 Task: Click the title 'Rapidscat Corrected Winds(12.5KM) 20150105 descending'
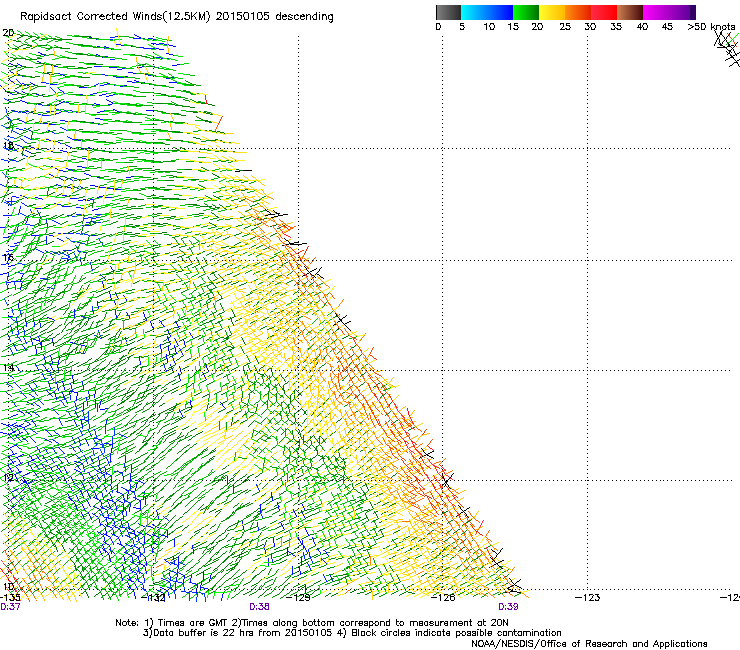coord(177,17)
